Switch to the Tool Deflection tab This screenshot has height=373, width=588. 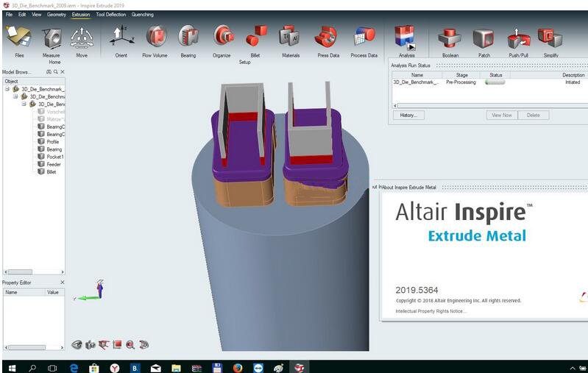110,14
